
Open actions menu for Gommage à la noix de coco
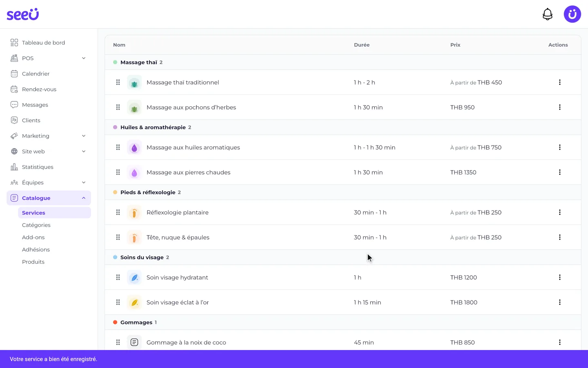click(560, 342)
